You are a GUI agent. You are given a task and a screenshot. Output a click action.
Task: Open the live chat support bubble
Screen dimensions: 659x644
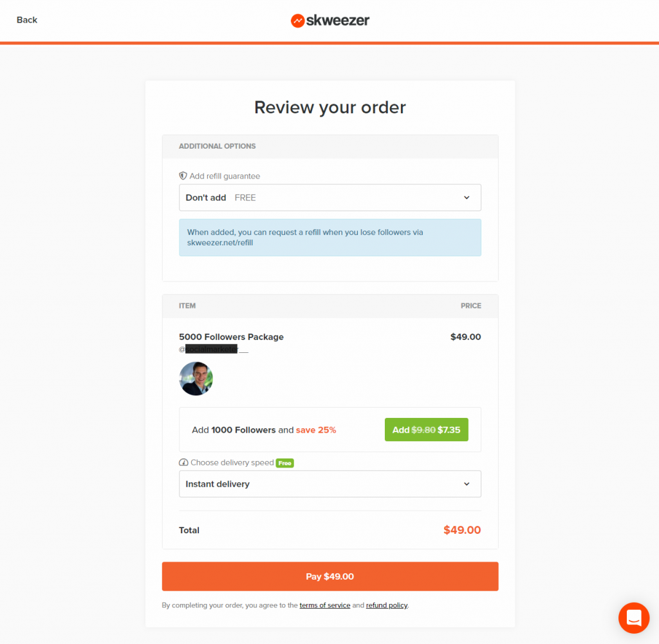click(x=633, y=618)
